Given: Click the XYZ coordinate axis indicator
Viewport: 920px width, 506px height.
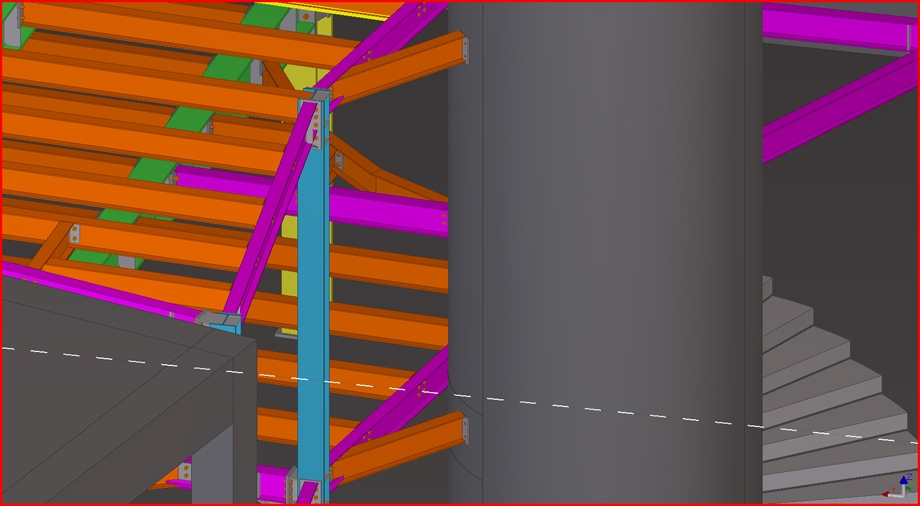Looking at the screenshot, I should point(898,487).
